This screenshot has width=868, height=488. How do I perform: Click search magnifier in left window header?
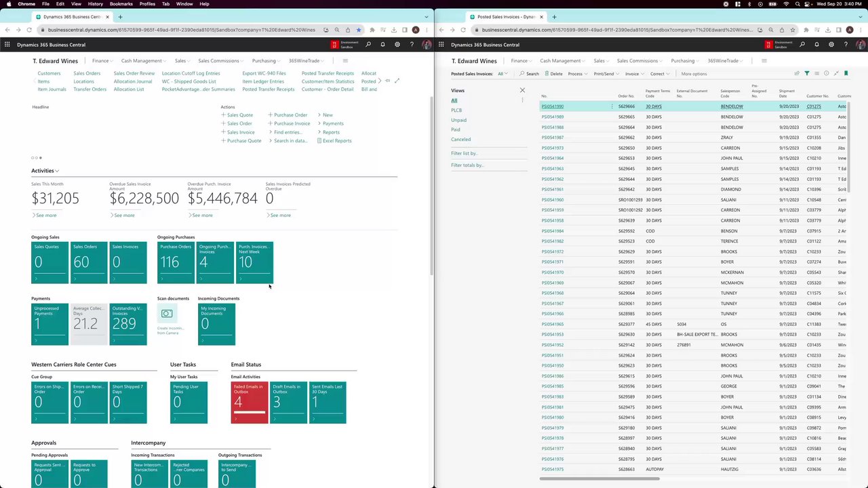[x=368, y=45]
